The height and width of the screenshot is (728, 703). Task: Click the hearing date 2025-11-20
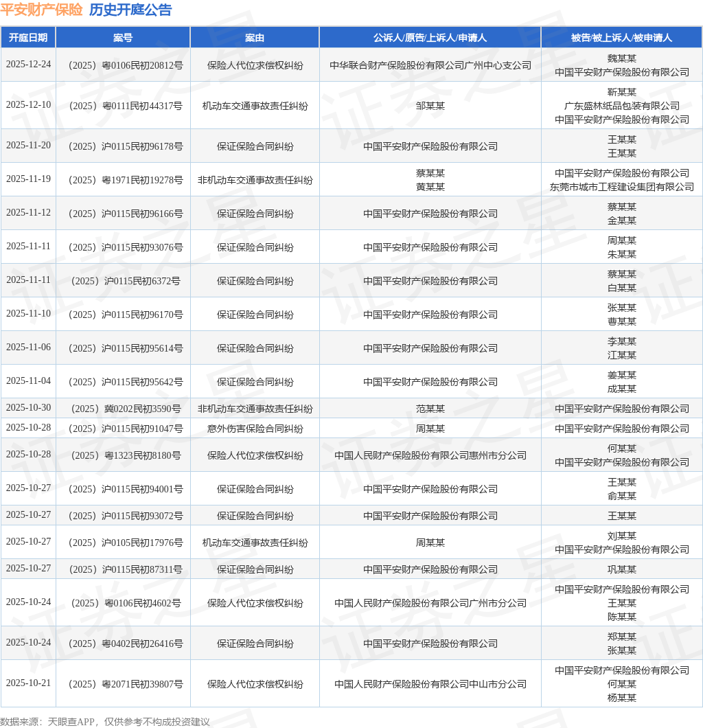(28, 145)
